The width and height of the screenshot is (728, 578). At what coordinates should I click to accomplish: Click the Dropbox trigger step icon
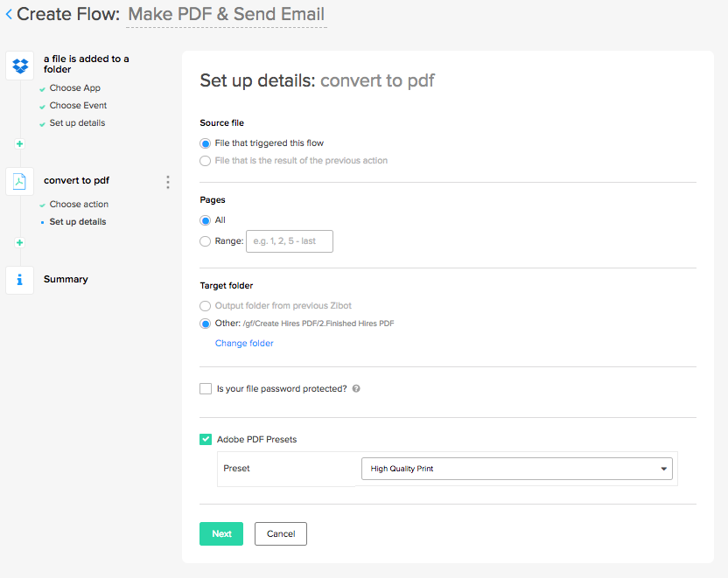pyautogui.click(x=19, y=65)
